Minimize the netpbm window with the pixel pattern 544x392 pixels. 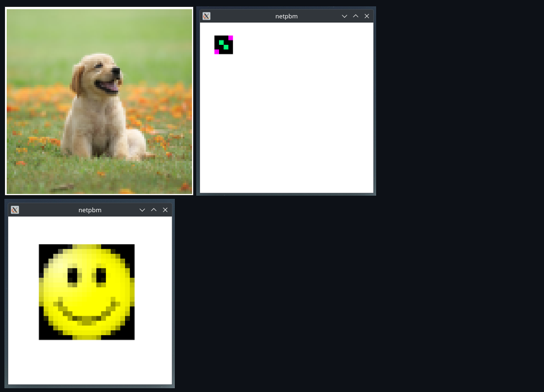click(x=345, y=16)
